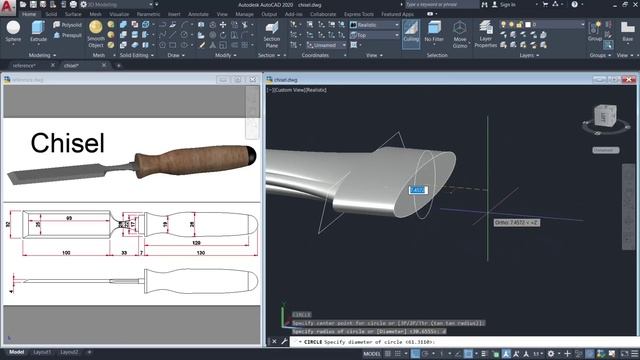Open the Help question mark icon
The height and width of the screenshot is (360, 640).
click(x=575, y=4)
